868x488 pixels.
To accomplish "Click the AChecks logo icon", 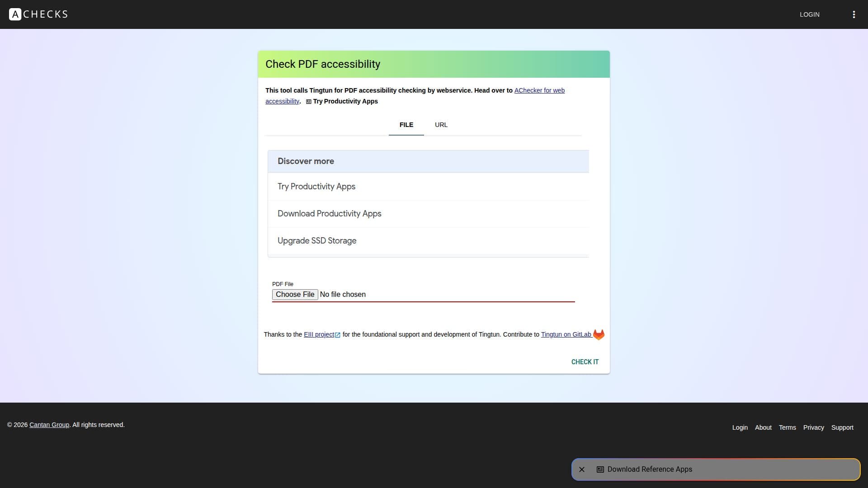I will [x=15, y=14].
